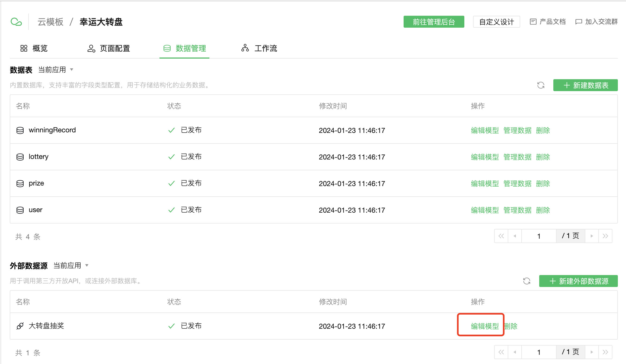Go to last page of 外部数据源 pagination
The height and width of the screenshot is (364, 626).
(605, 352)
